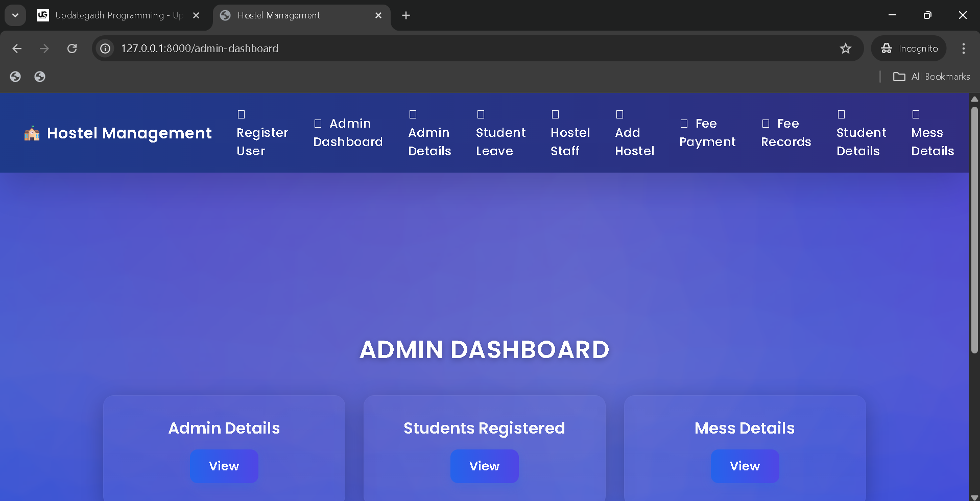View site information icon in address bar
This screenshot has width=980, height=501.
[x=105, y=49]
